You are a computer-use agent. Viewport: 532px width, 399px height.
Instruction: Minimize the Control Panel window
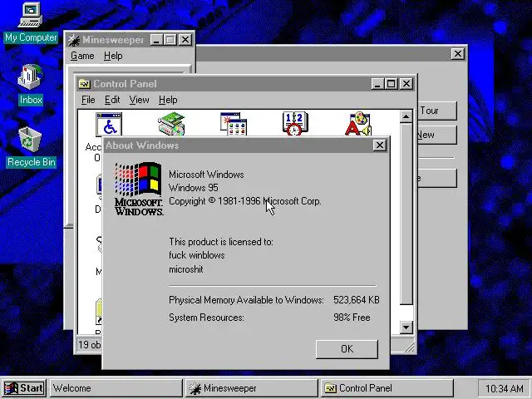377,84
